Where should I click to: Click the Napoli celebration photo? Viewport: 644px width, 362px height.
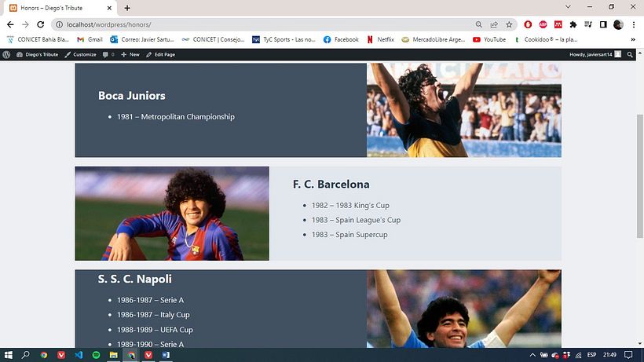(x=464, y=309)
